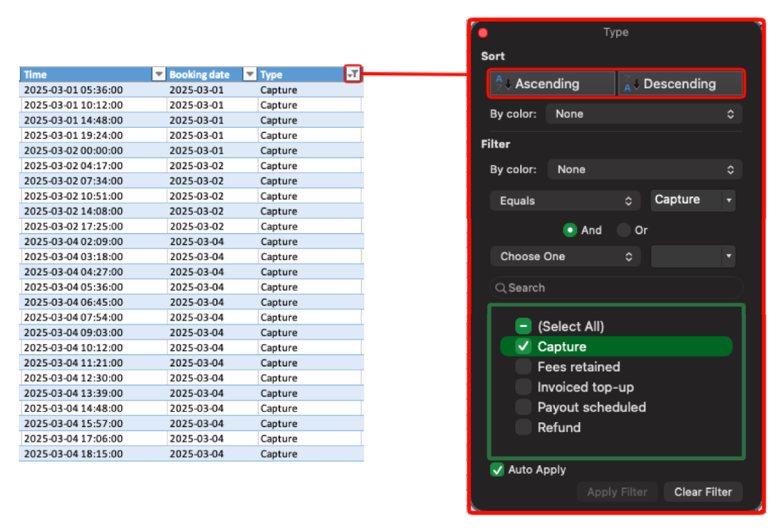
Task: Sort Type column Ascending
Action: pyautogui.click(x=552, y=83)
